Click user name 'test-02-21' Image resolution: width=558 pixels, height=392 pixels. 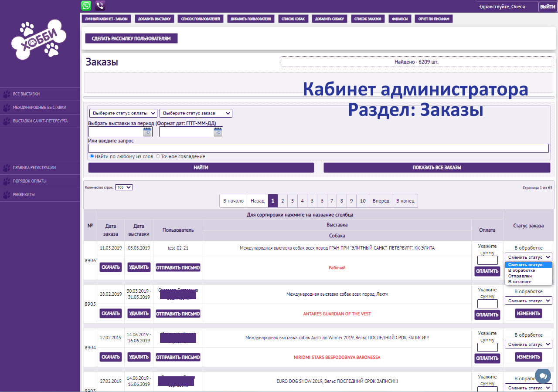point(178,248)
